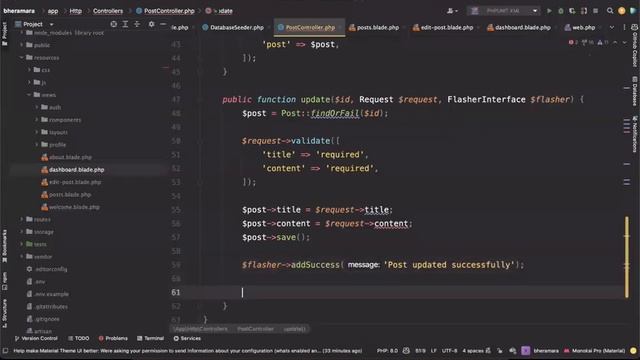Expand the public folder
The height and width of the screenshot is (360, 640).
[x=22, y=45]
